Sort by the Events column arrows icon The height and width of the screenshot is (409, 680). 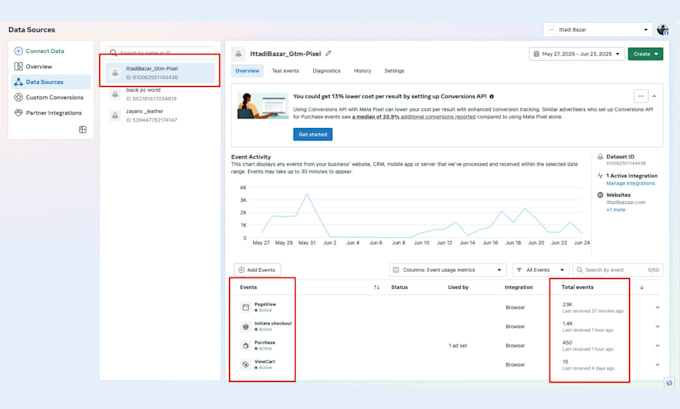click(x=376, y=287)
